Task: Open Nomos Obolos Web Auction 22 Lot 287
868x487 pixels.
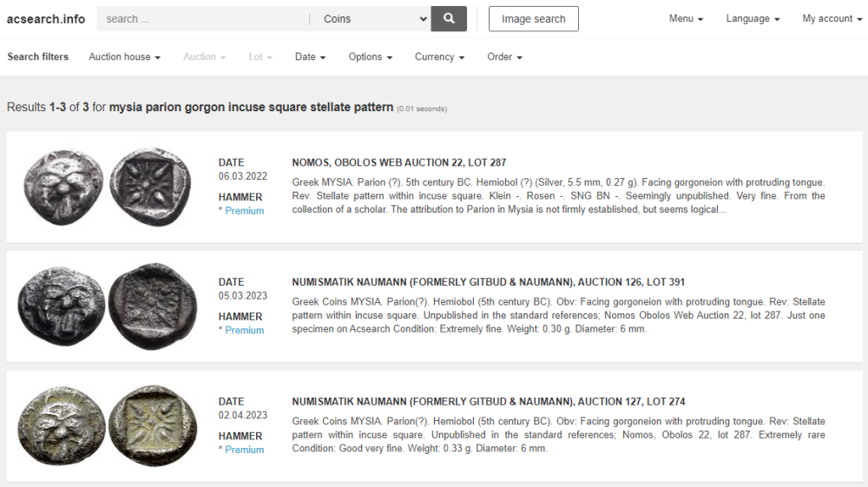Action: [x=399, y=162]
